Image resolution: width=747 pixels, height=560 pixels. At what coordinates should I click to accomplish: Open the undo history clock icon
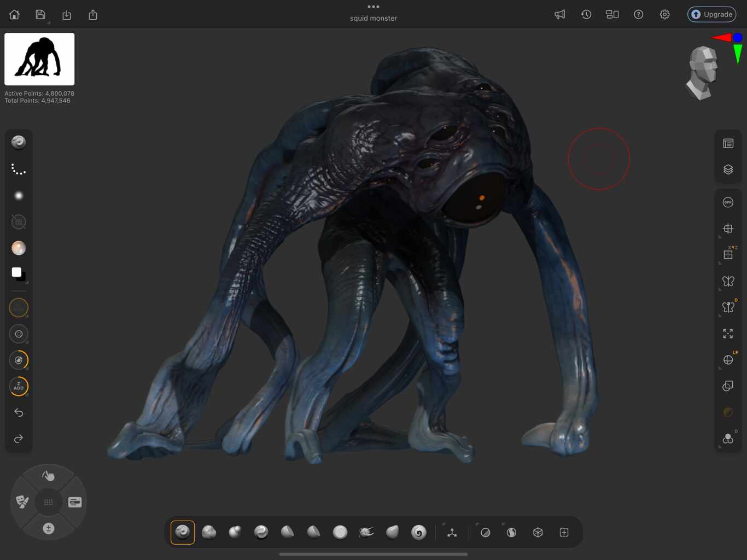586,15
